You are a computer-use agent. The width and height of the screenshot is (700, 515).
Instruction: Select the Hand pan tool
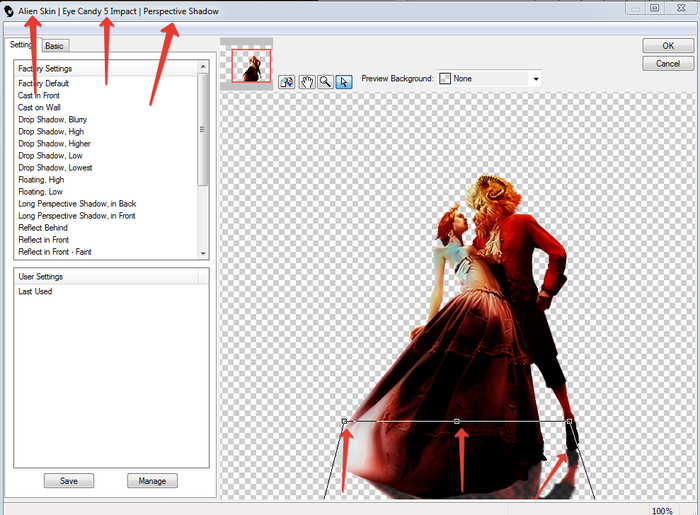(307, 82)
